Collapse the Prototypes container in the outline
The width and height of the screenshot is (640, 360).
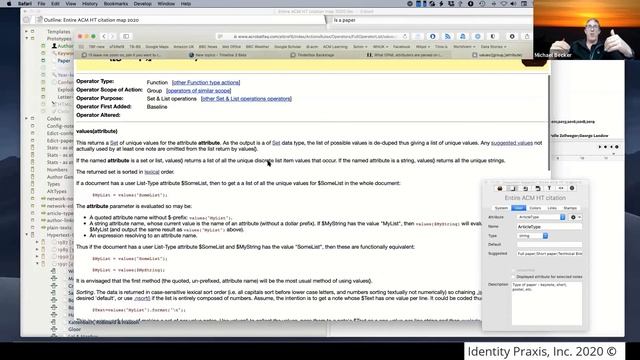click(x=27, y=38)
